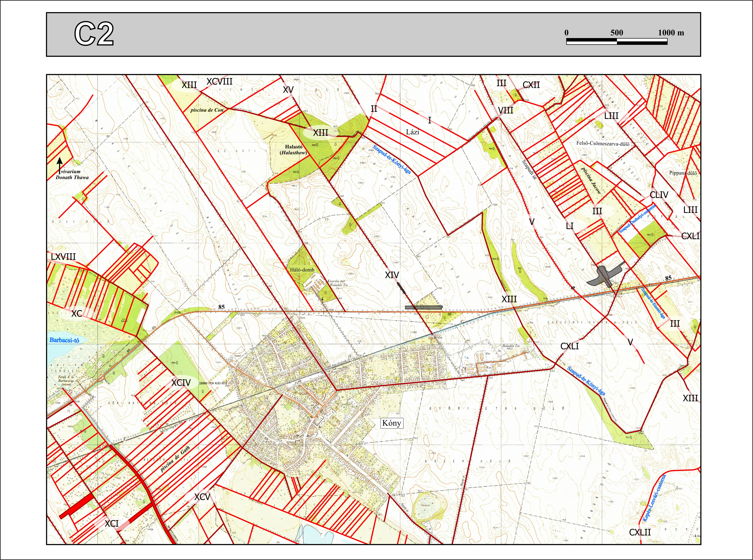Click the Pippani-dűlő label

pos(683,173)
